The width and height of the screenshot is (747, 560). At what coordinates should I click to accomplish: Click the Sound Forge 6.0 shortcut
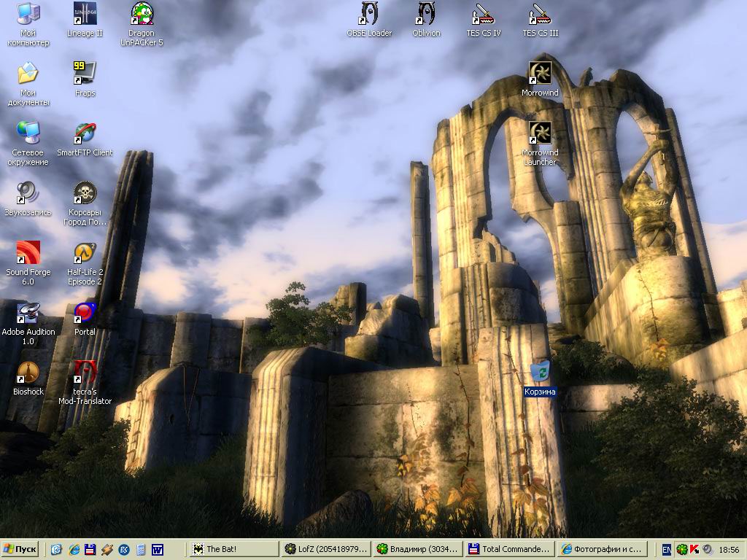tap(28, 262)
